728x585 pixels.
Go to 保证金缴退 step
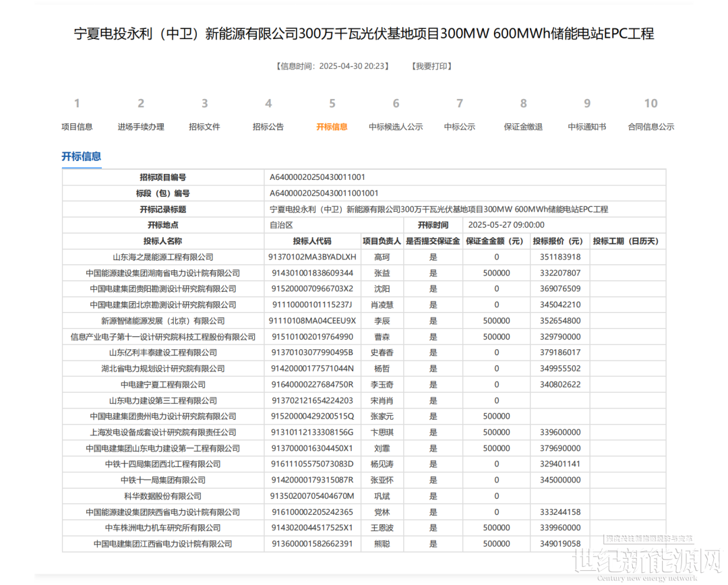[523, 127]
